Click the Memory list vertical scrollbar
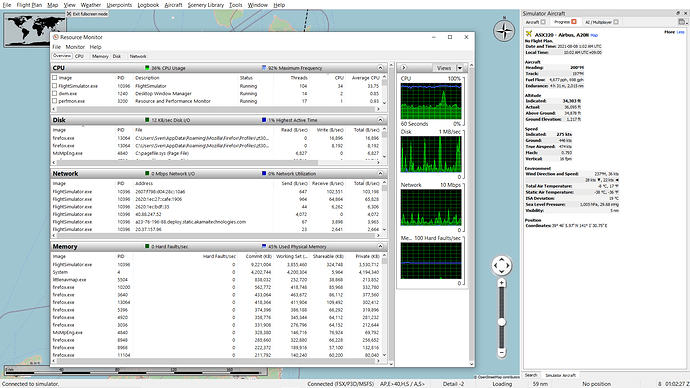This screenshot has width=690, height=388. click(x=384, y=305)
